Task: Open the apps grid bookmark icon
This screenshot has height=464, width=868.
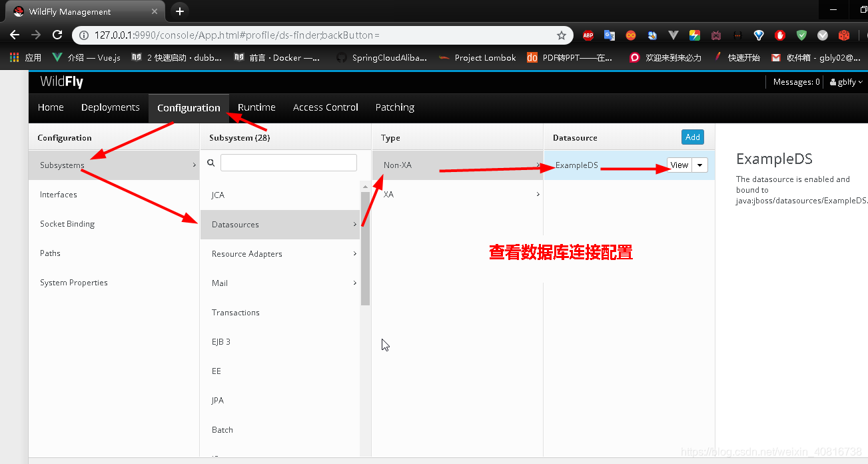Action: coord(14,58)
